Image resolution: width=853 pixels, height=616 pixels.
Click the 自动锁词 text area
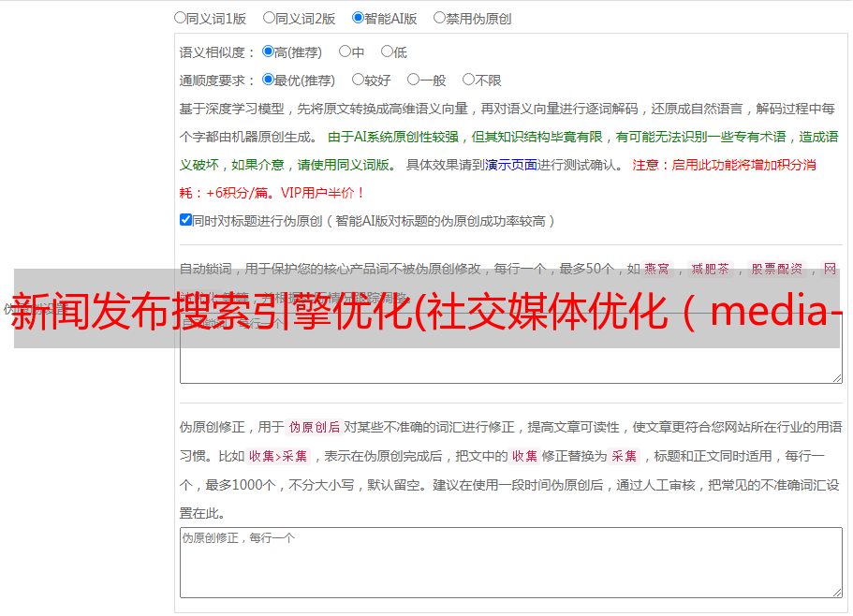pos(511,348)
